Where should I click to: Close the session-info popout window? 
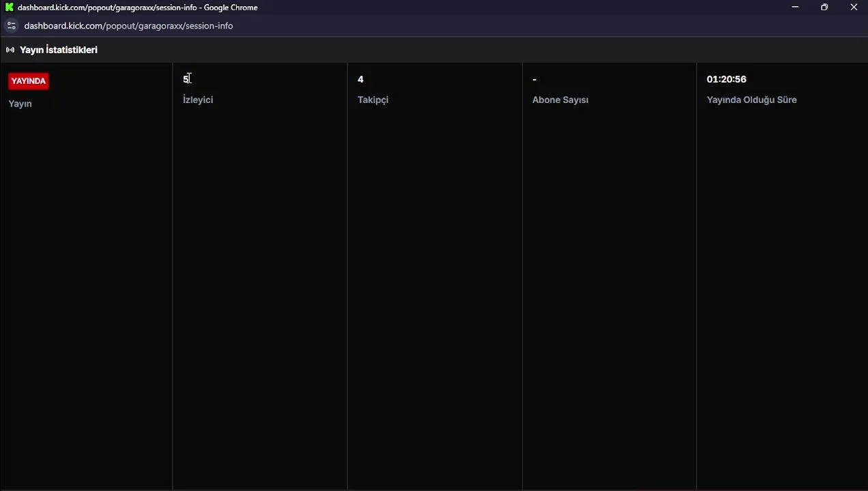pos(854,8)
